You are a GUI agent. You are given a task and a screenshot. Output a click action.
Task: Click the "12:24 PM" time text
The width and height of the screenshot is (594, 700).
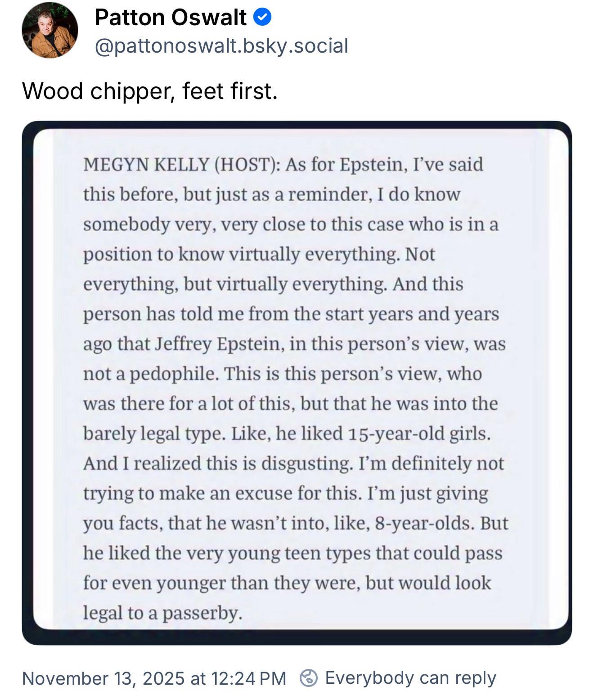click(x=248, y=678)
